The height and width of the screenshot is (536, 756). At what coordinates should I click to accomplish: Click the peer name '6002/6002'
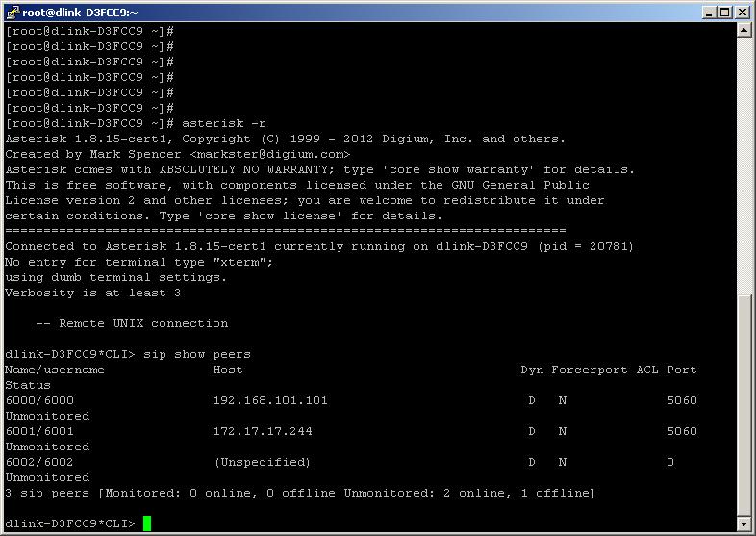[39, 462]
